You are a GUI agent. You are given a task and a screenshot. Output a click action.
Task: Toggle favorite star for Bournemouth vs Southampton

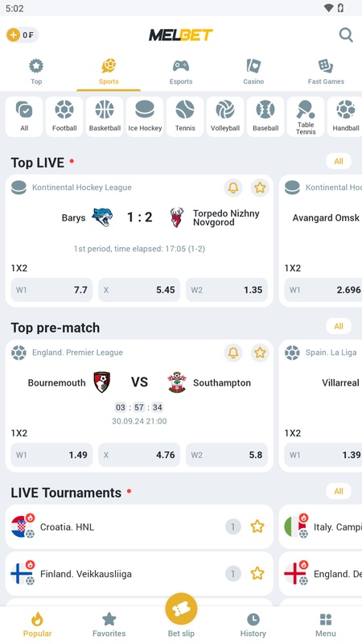(x=260, y=353)
